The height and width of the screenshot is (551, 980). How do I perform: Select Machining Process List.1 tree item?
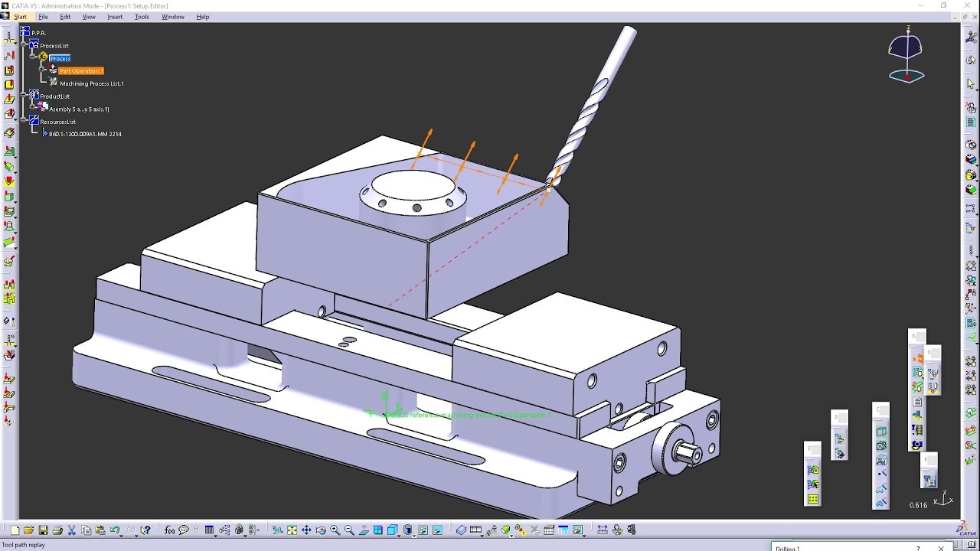(x=92, y=83)
